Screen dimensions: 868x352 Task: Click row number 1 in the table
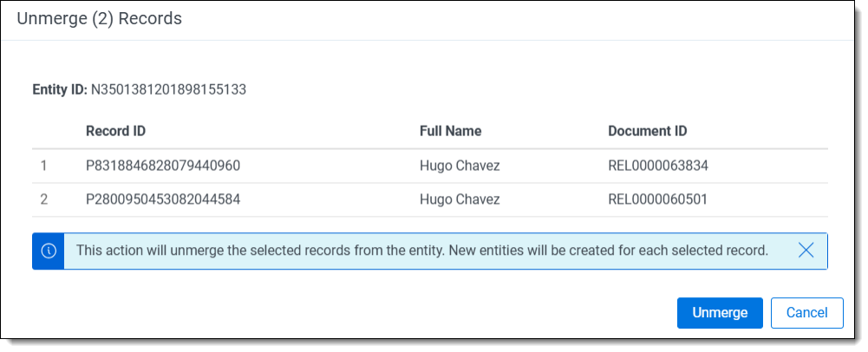[x=44, y=166]
